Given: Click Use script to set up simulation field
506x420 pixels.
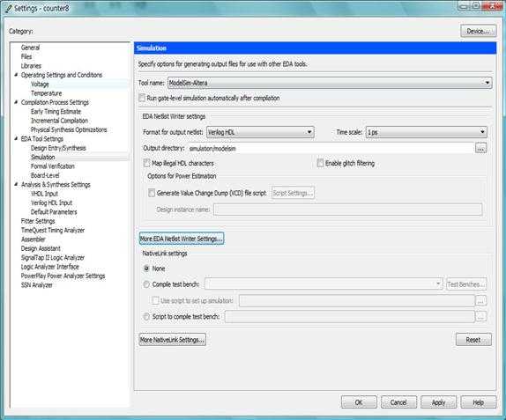Looking at the screenshot, I should [x=357, y=300].
